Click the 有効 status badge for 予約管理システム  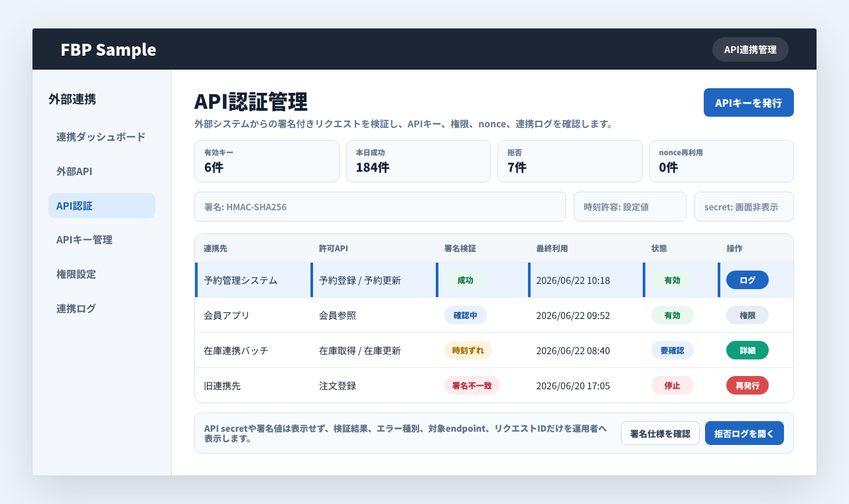click(x=673, y=280)
